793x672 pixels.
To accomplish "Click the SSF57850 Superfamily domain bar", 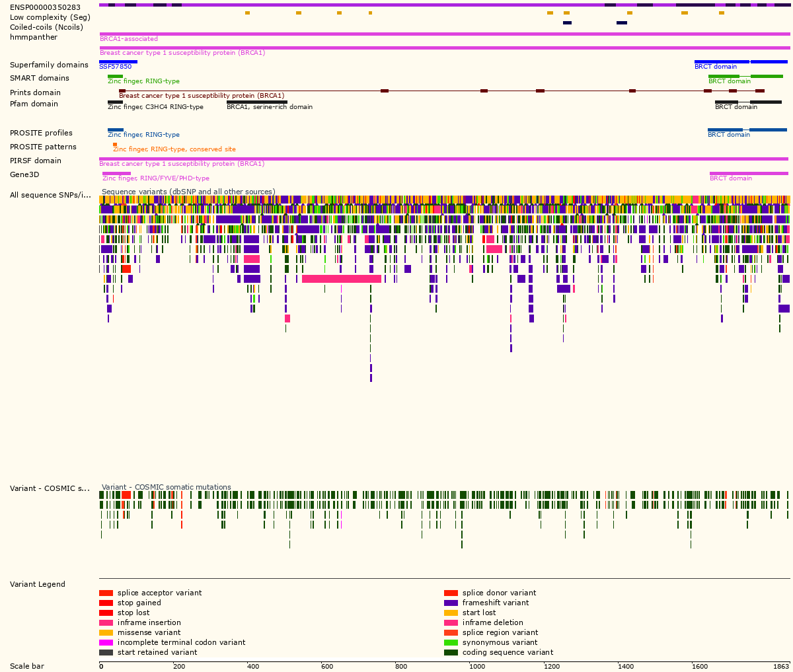I will click(x=118, y=63).
